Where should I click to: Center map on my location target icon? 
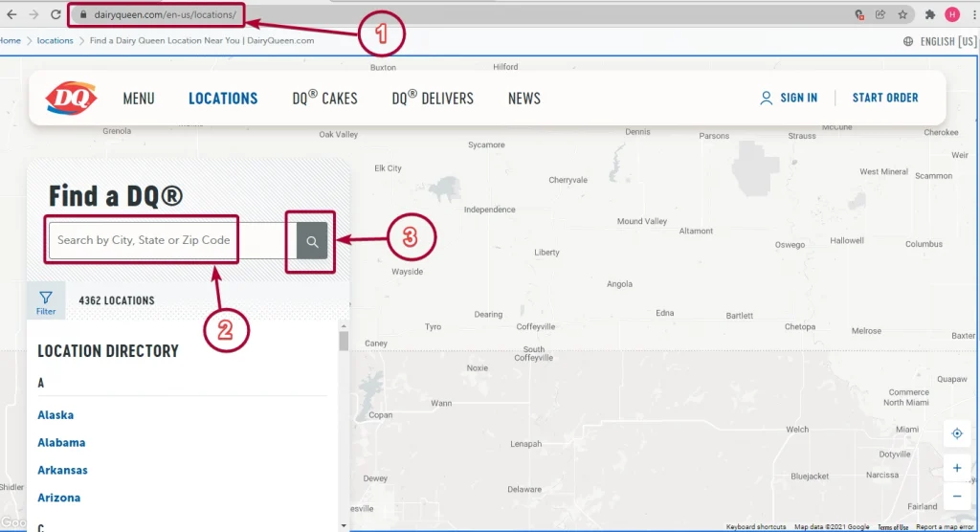957,433
